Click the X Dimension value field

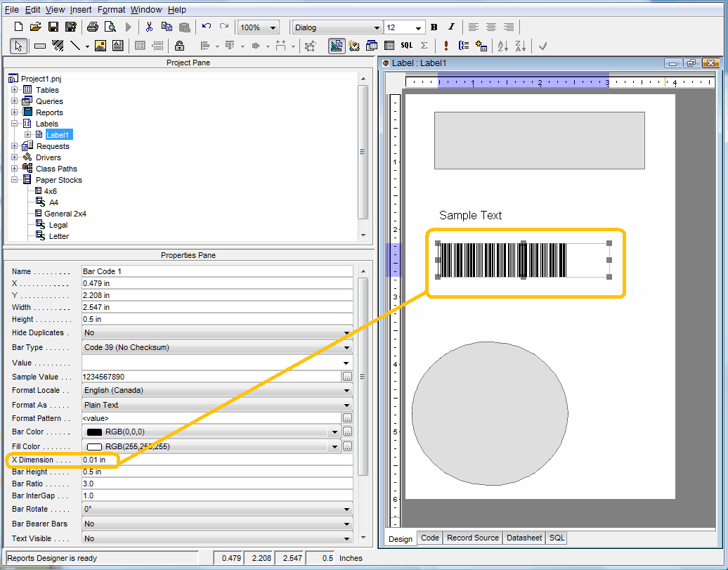[217, 460]
